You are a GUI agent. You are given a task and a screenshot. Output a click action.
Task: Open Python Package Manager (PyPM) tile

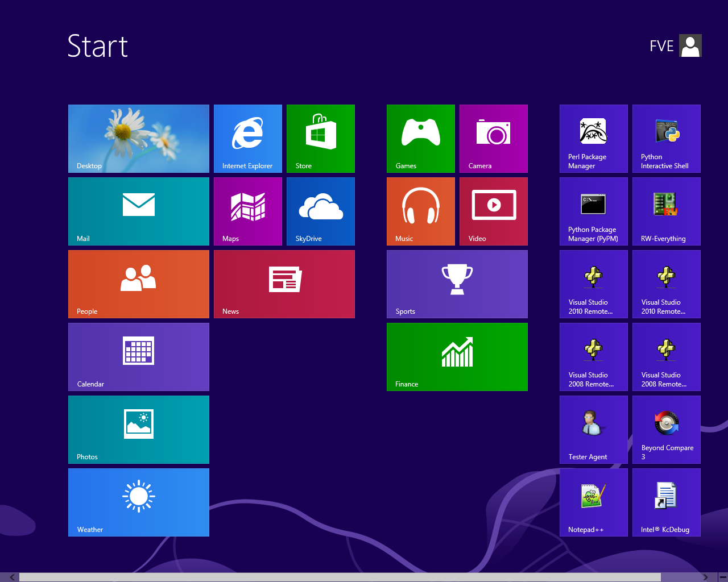click(594, 211)
